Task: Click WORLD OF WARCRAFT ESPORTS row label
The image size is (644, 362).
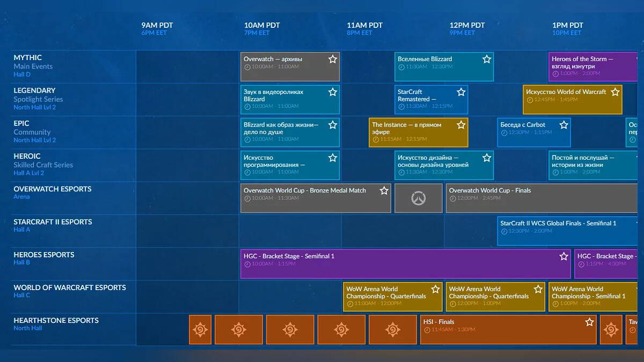Action: tap(70, 287)
